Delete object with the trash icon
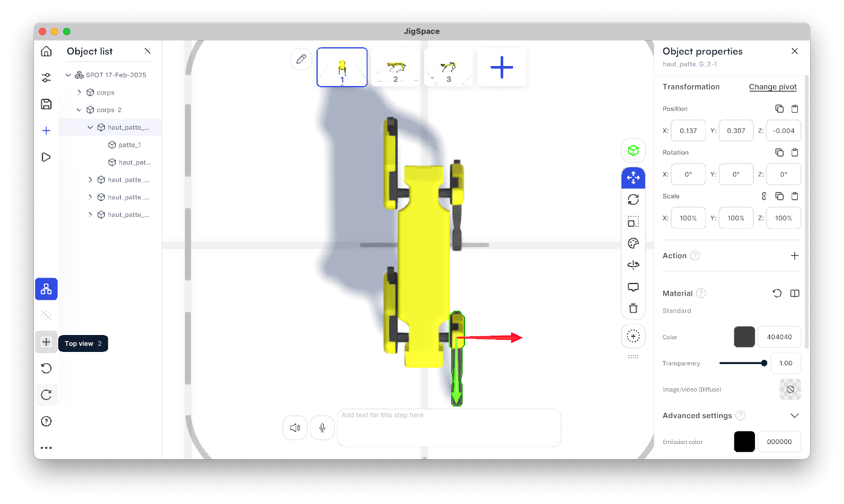Screen dimensions: 844x504 click(633, 308)
